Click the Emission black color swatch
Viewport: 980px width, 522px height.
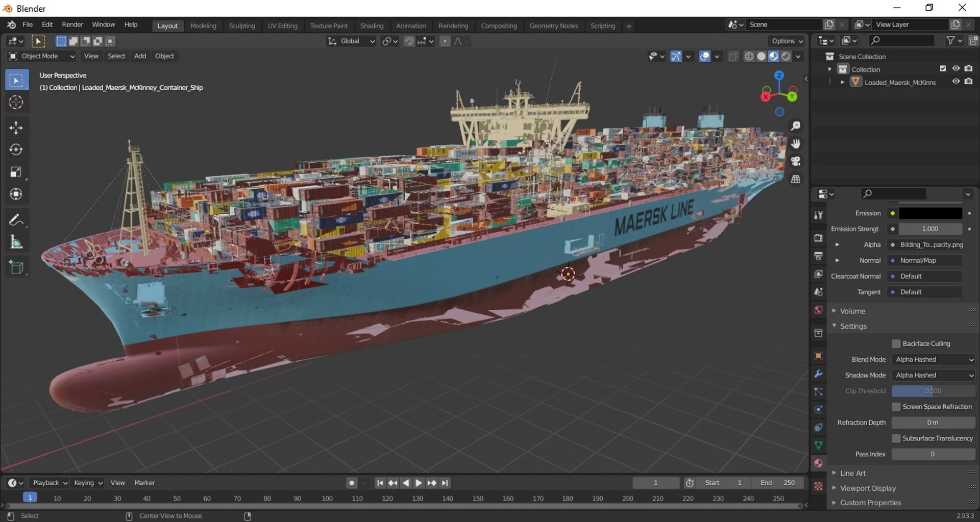(930, 213)
